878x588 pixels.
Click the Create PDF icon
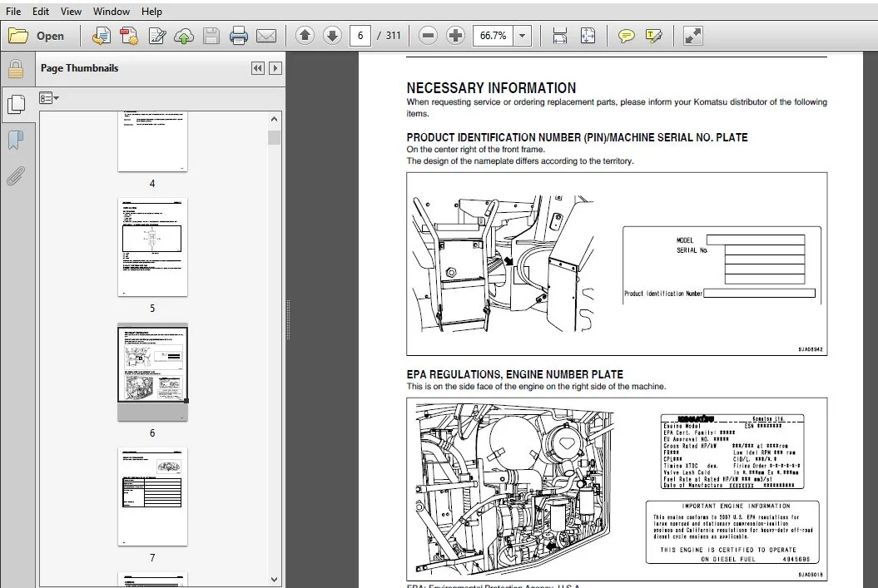coord(102,36)
